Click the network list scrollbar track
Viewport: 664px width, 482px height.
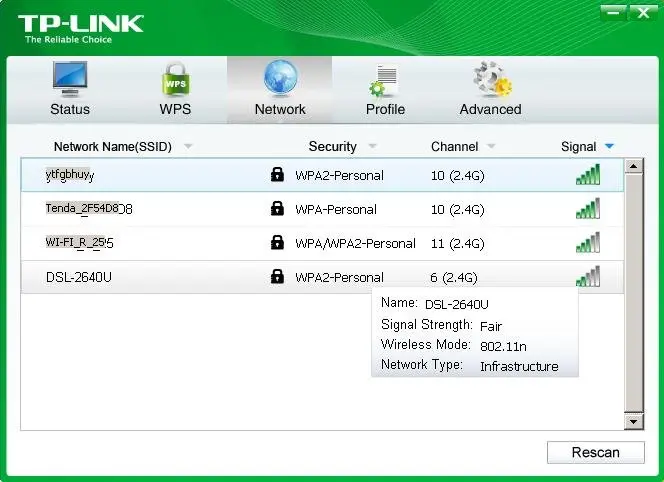634,293
